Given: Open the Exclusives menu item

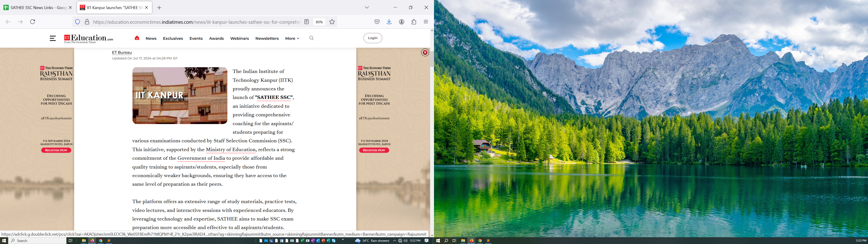Looking at the screenshot, I should click(x=173, y=38).
